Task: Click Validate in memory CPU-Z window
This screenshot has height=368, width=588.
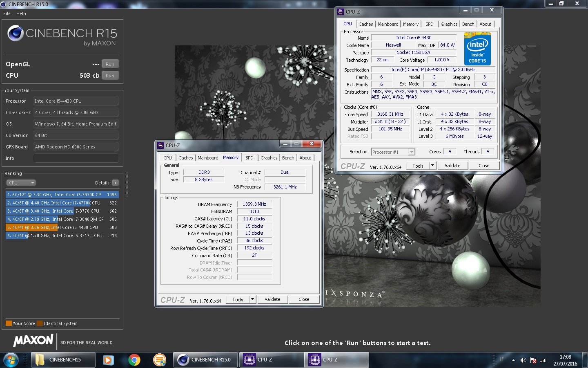Action: click(272, 300)
